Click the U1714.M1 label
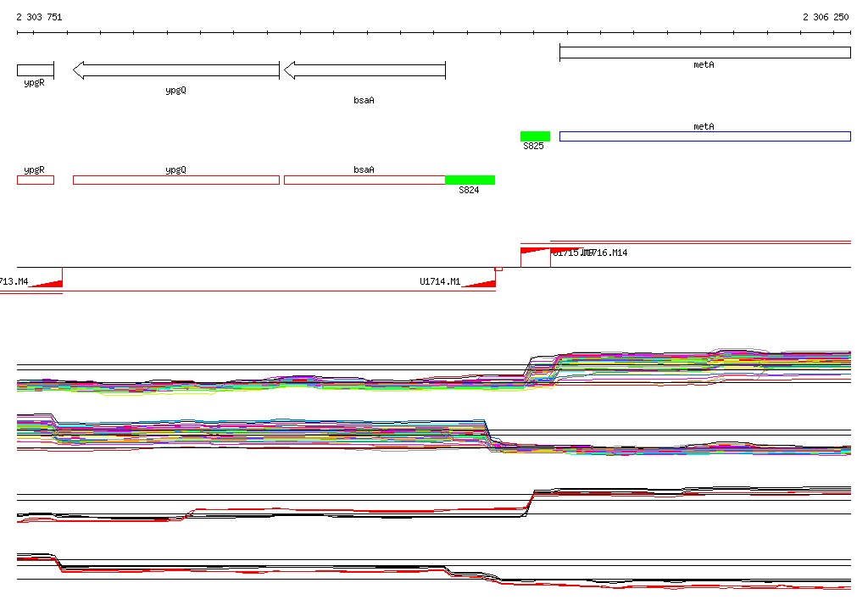Screen dimensions: 868x605 click(440, 282)
